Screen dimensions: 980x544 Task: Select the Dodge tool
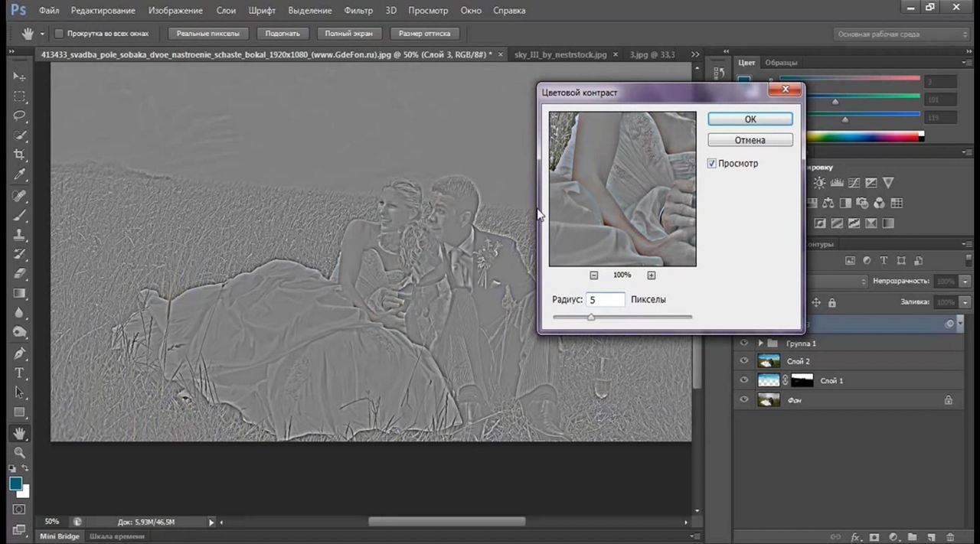click(19, 333)
